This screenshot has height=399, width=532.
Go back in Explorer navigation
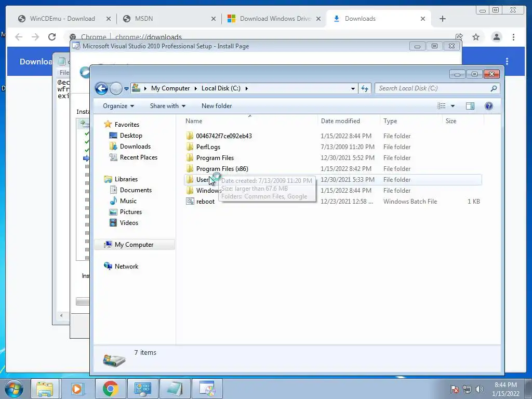click(101, 88)
